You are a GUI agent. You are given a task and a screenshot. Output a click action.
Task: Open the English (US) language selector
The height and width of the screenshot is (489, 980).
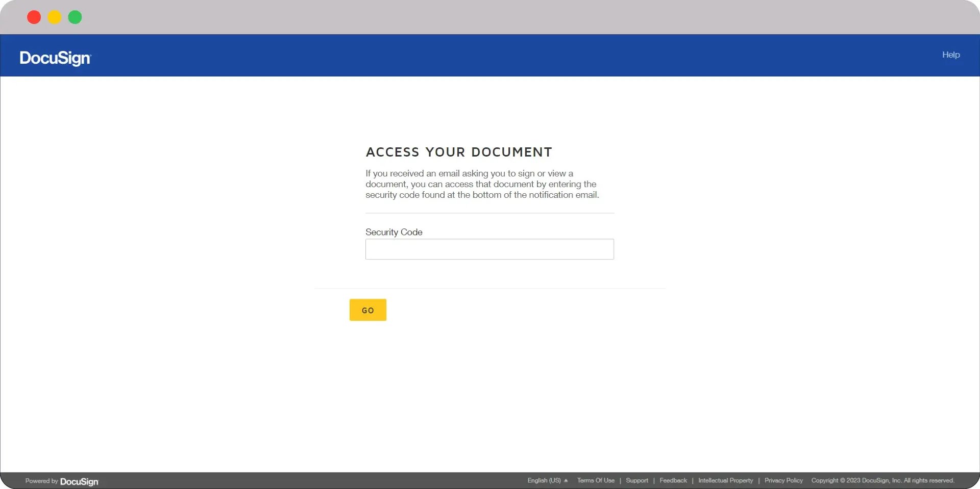[x=544, y=480]
